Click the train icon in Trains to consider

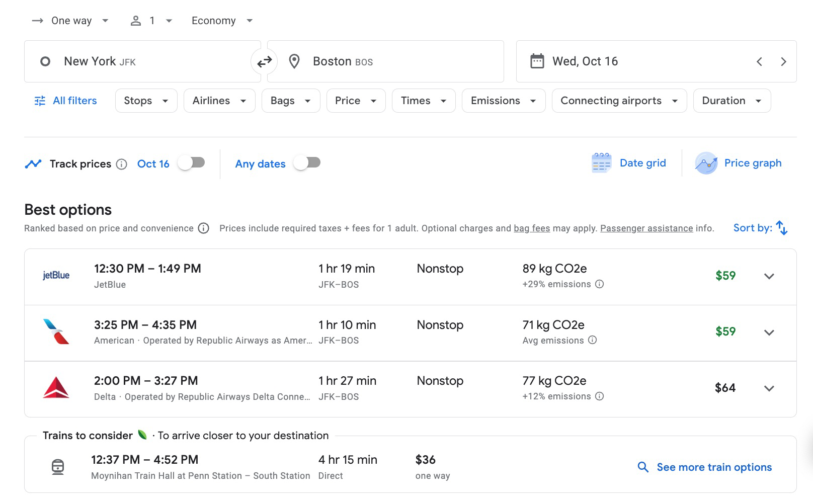tap(58, 466)
